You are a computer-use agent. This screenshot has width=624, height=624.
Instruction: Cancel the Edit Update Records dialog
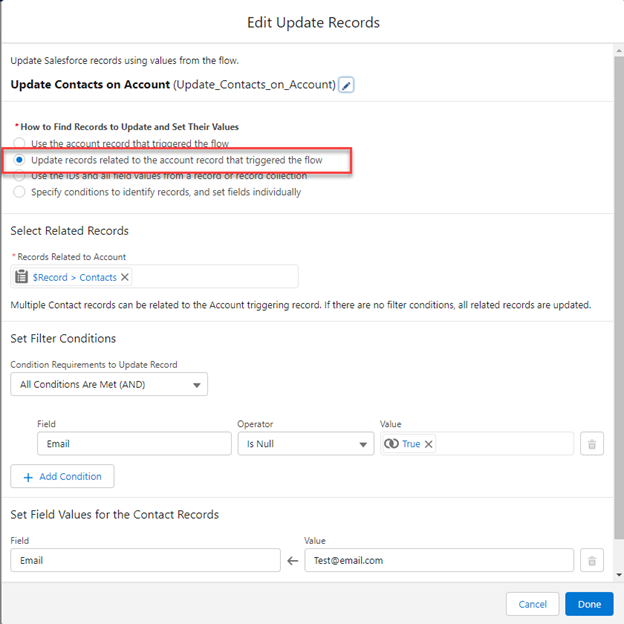(532, 604)
